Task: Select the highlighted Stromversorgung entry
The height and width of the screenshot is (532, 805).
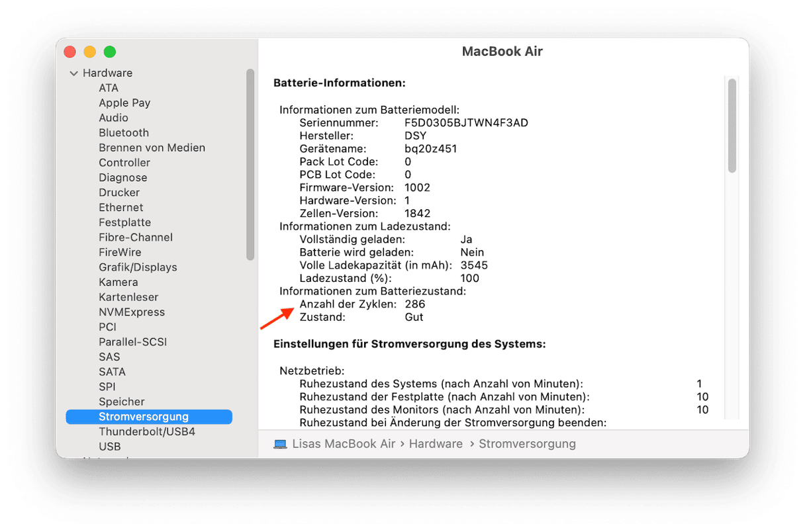Action: pyautogui.click(x=149, y=417)
